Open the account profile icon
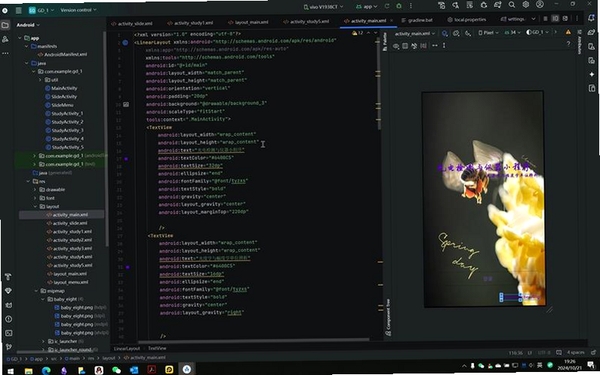 (540, 5)
